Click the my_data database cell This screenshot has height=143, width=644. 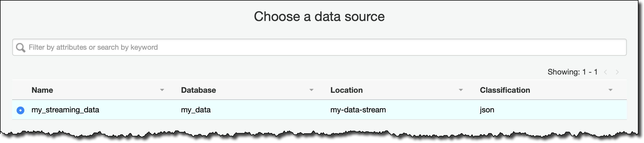tap(196, 110)
